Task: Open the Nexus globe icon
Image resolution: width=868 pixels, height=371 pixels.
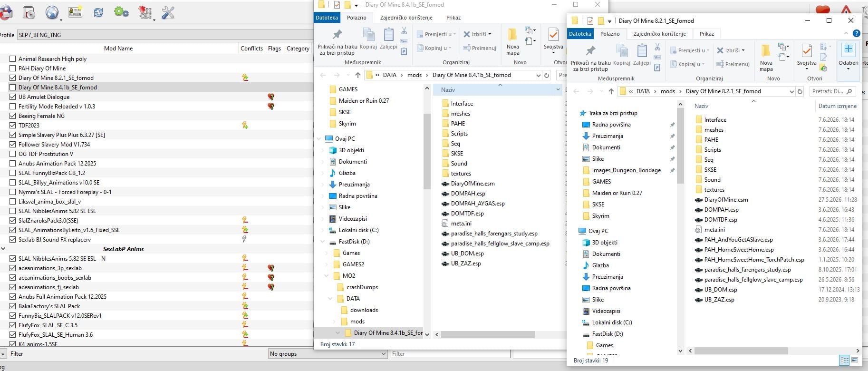Action: point(52,12)
